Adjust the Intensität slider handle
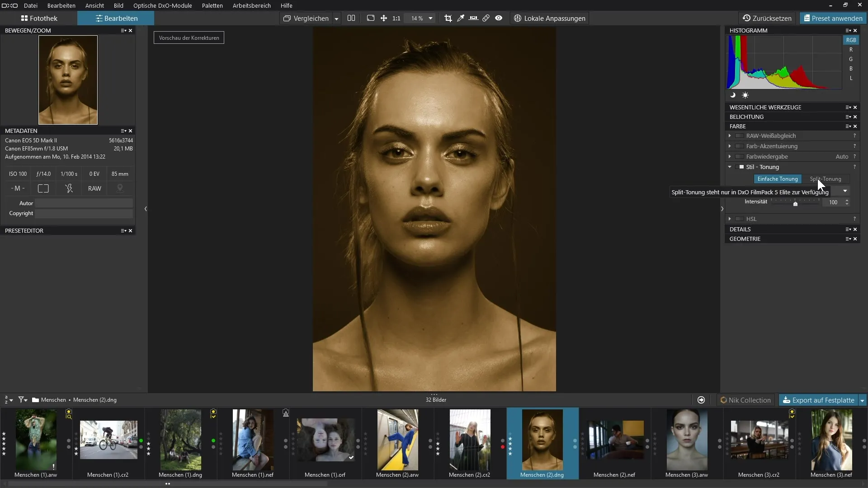This screenshot has height=488, width=868. point(795,204)
